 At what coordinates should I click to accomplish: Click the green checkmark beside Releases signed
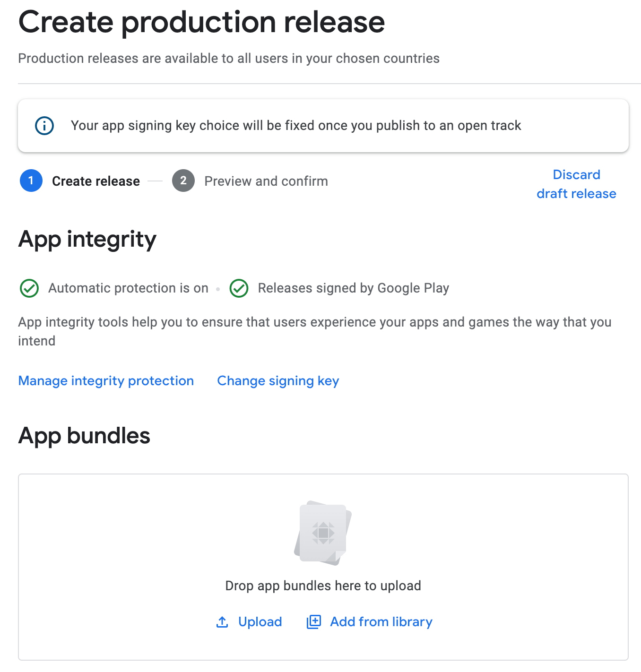coord(239,288)
